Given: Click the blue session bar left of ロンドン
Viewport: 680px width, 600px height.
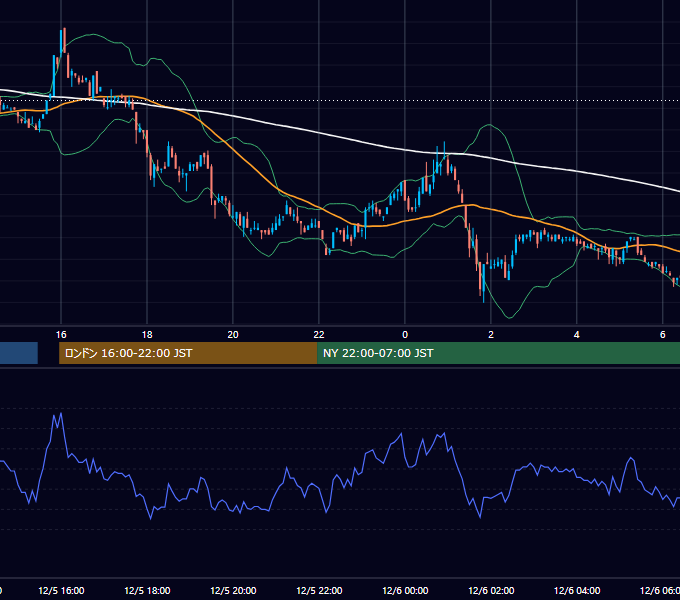Looking at the screenshot, I should coord(19,353).
